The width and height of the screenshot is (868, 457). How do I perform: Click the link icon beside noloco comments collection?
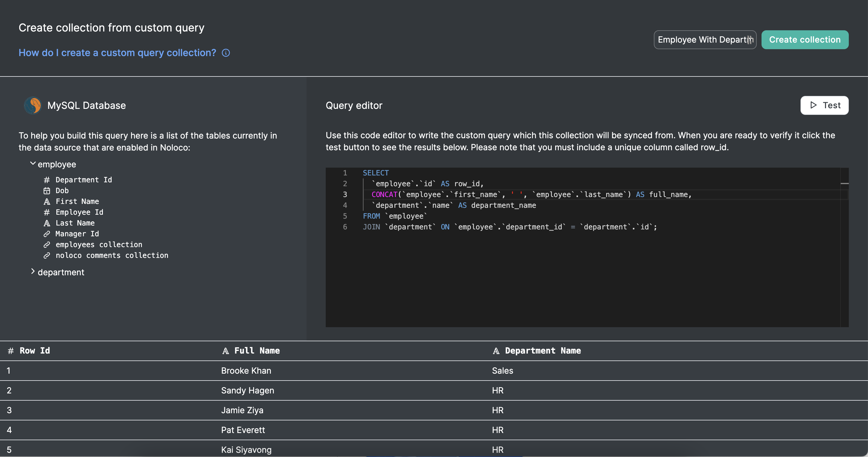(x=47, y=255)
